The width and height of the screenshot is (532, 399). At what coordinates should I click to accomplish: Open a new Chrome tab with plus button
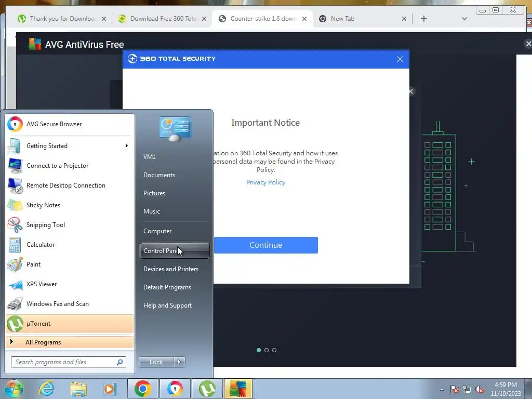click(424, 19)
